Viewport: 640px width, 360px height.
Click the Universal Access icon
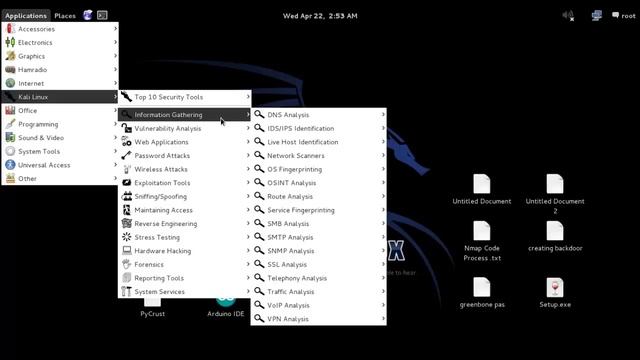tap(10, 165)
